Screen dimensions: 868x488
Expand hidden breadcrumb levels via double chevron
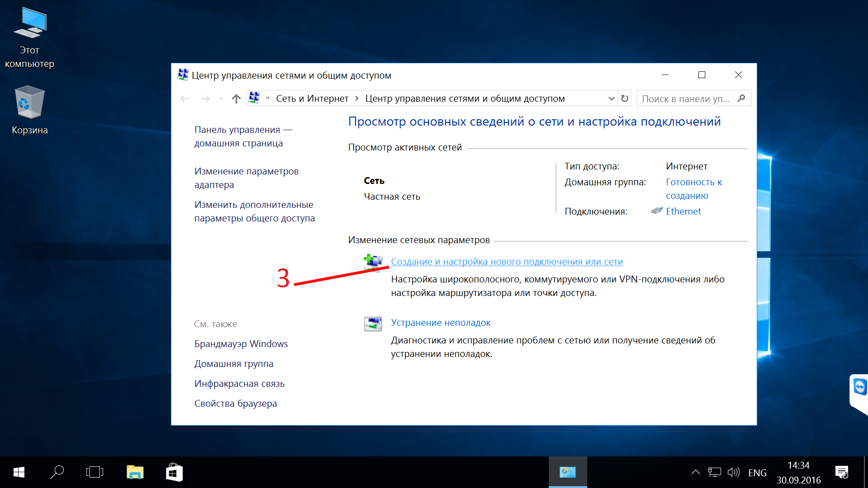268,98
